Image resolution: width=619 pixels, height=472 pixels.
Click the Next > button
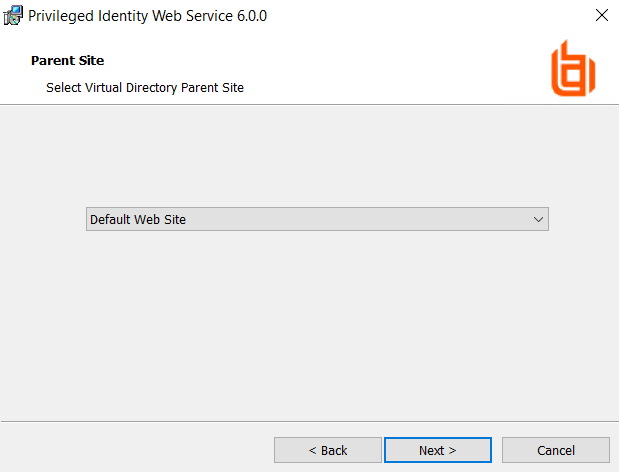438,450
